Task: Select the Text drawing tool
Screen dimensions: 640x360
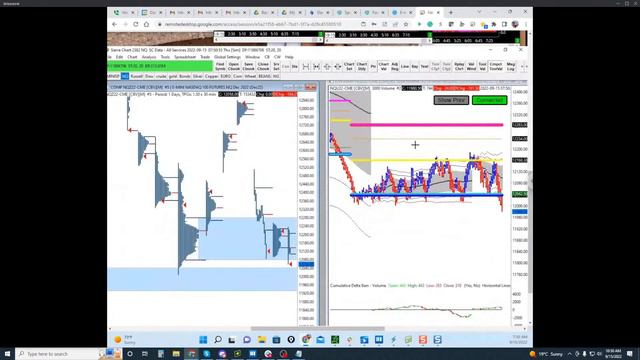Action: click(x=424, y=66)
